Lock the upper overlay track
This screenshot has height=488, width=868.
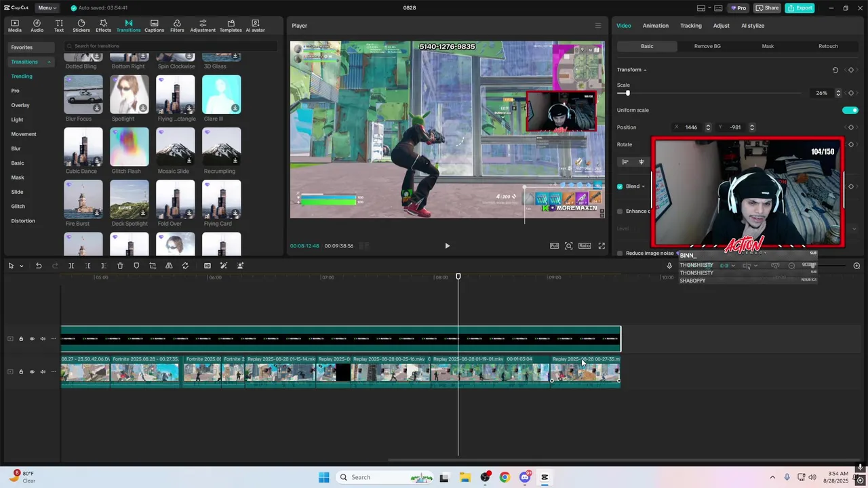[x=21, y=339]
